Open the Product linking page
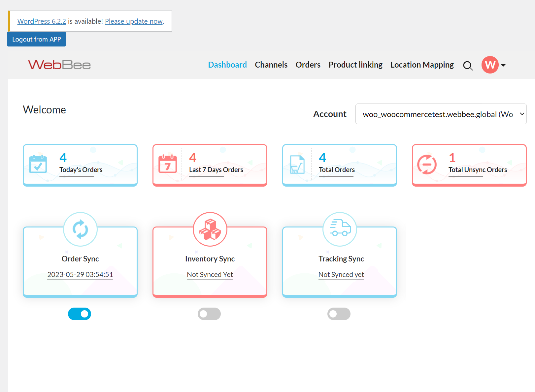Image resolution: width=535 pixels, height=392 pixels. click(x=355, y=65)
